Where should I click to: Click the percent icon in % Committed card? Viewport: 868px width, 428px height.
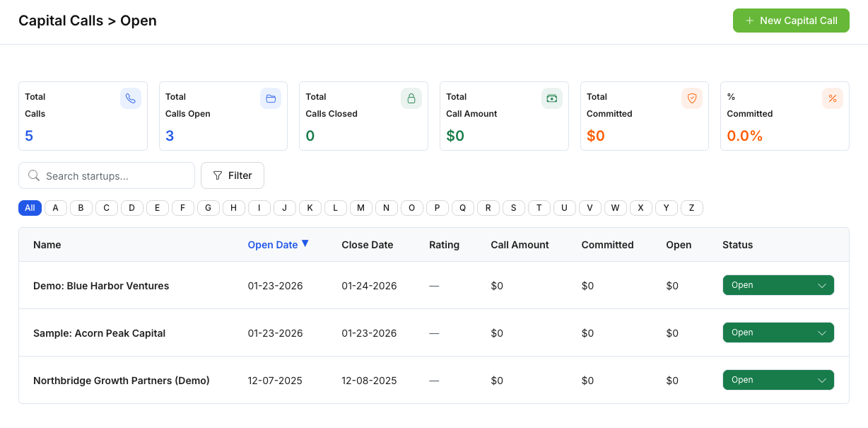(x=832, y=98)
